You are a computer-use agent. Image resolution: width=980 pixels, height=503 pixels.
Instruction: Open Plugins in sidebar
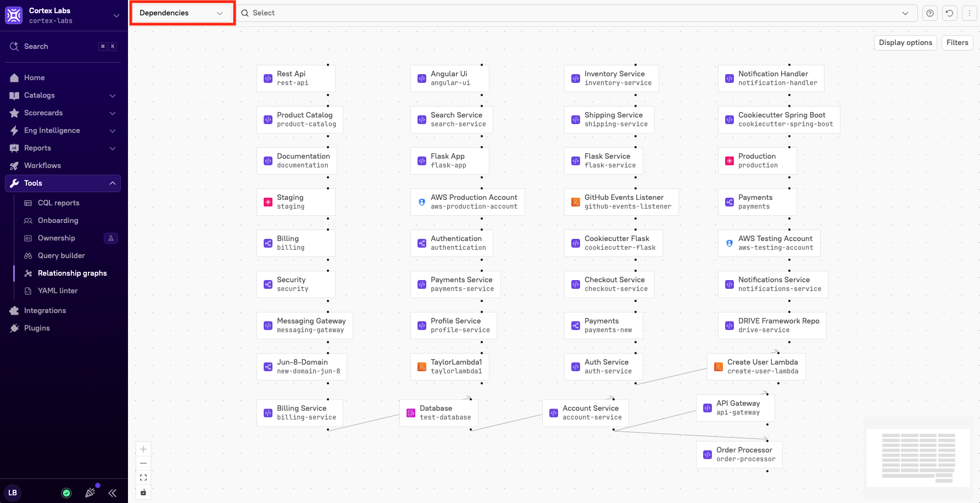[x=63, y=328]
